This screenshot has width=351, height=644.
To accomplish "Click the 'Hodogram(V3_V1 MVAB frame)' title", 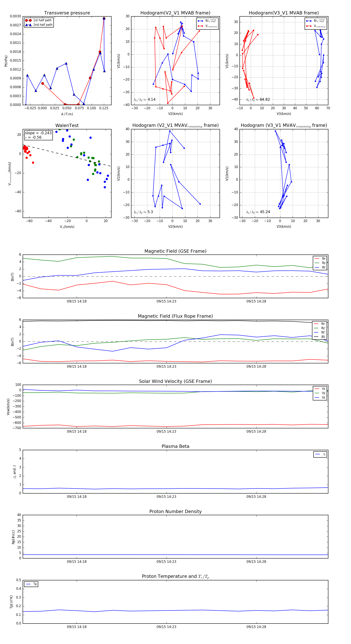I will pos(284,13).
